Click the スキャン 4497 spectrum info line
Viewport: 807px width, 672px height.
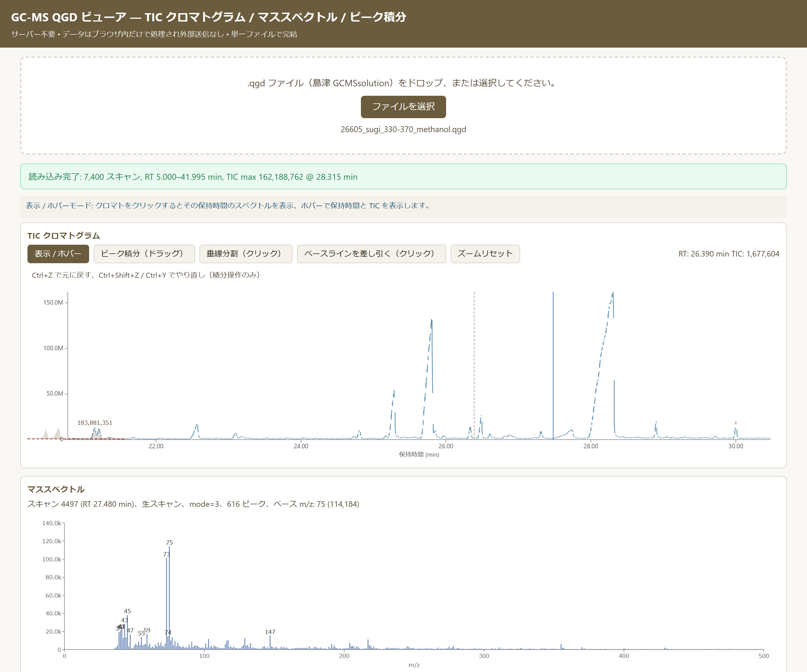coord(193,504)
